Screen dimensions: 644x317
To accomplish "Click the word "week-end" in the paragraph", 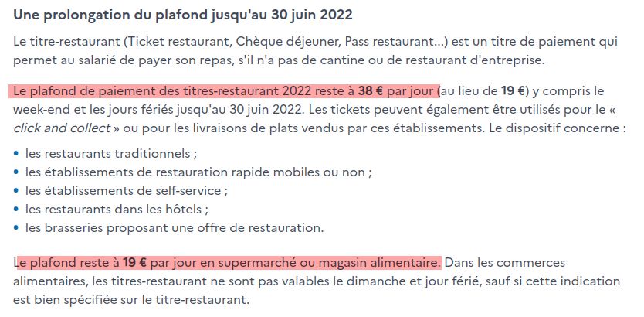I will point(38,108).
